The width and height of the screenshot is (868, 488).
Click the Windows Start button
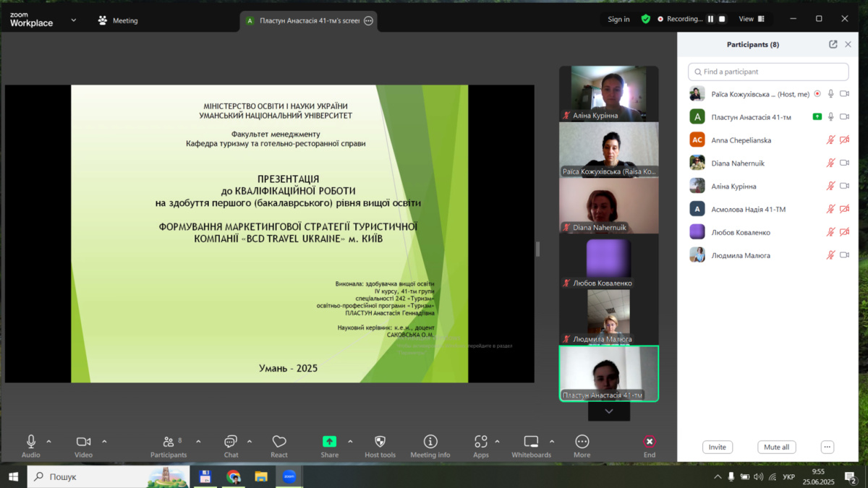pyautogui.click(x=13, y=476)
